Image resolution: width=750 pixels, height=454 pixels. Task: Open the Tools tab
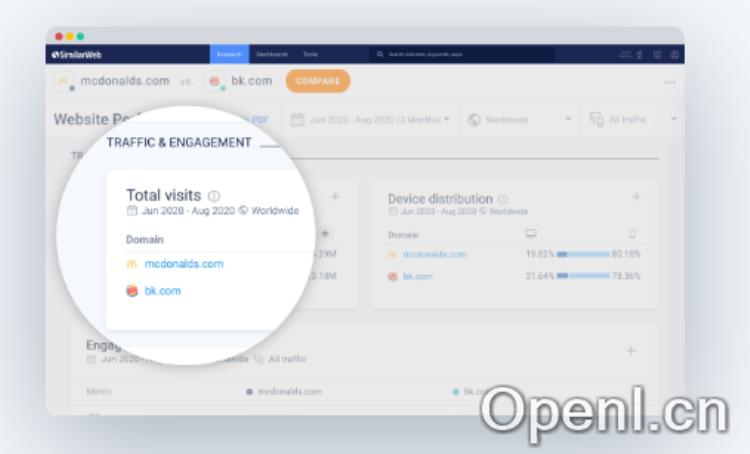(310, 55)
